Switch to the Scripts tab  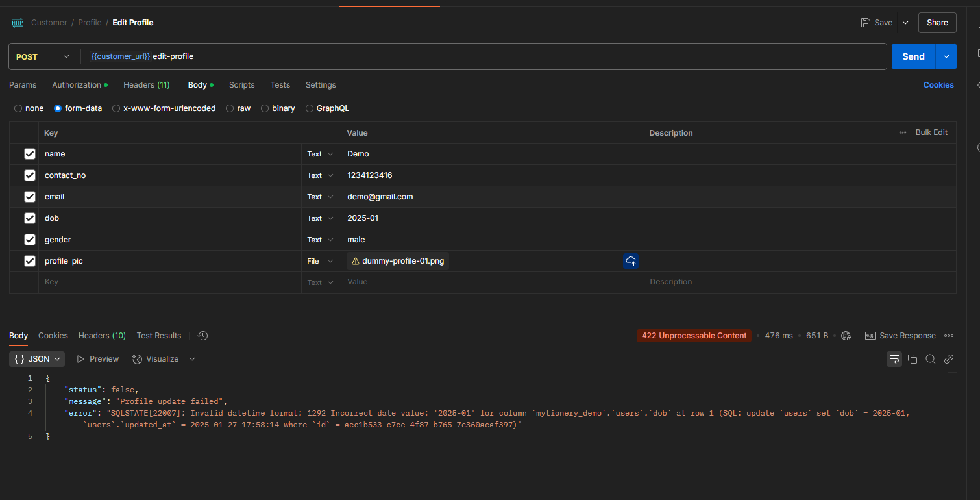click(x=242, y=85)
